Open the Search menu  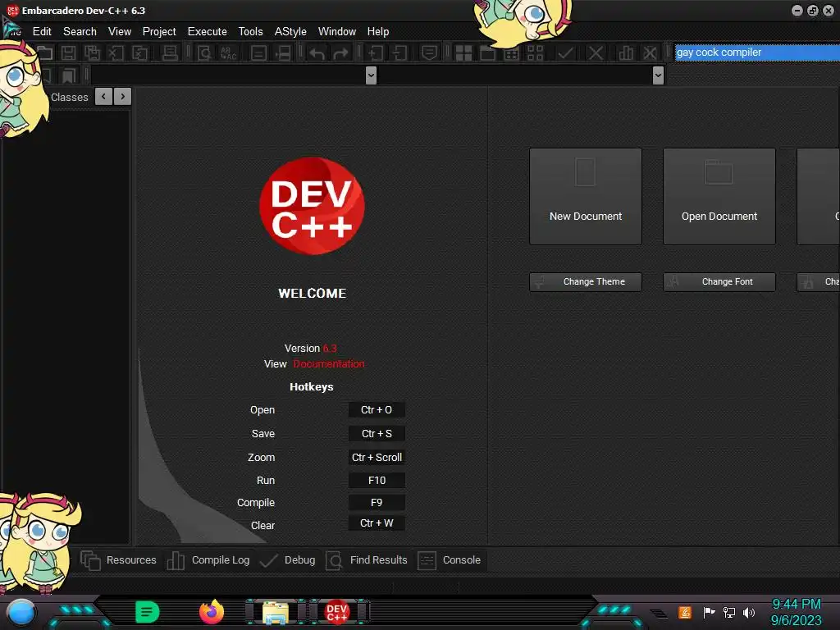point(80,32)
